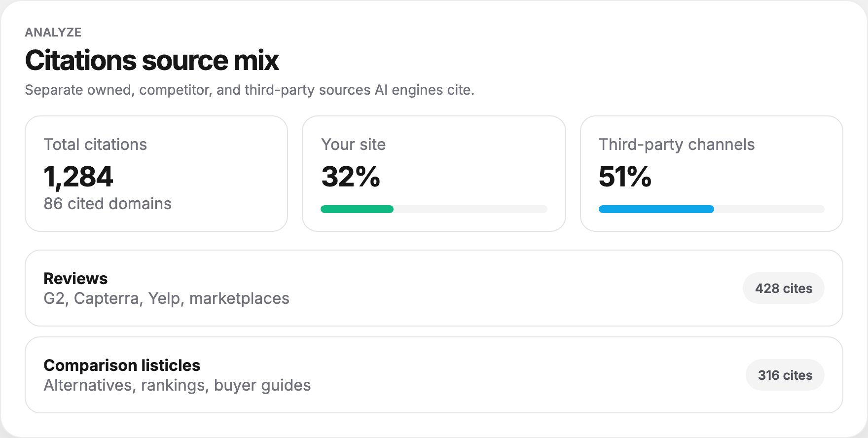Image resolution: width=868 pixels, height=438 pixels.
Task: Click the Citations source mix heading
Action: [x=152, y=60]
